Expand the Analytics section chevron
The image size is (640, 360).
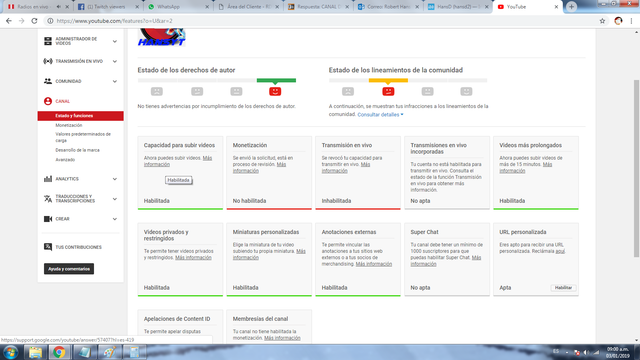click(x=115, y=179)
